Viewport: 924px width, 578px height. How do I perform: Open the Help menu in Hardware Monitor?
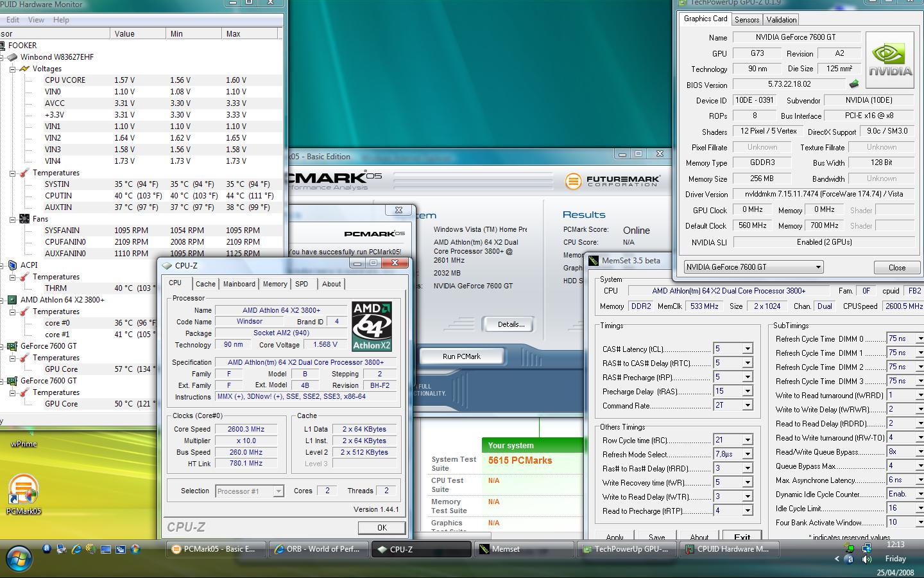[61, 20]
